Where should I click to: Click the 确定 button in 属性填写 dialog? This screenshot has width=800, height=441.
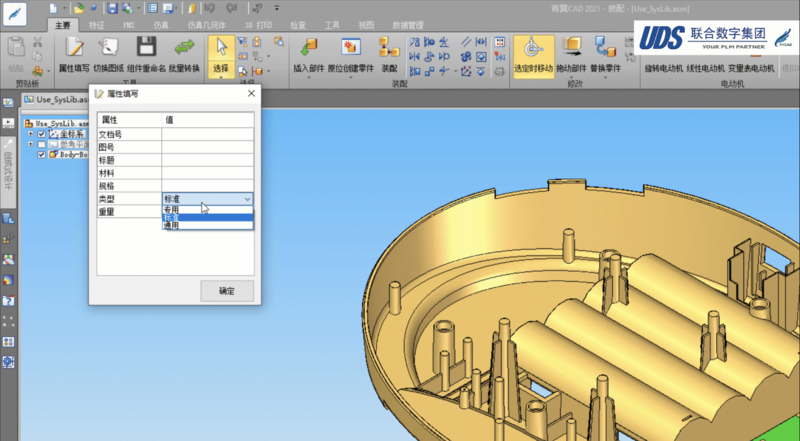(x=227, y=291)
